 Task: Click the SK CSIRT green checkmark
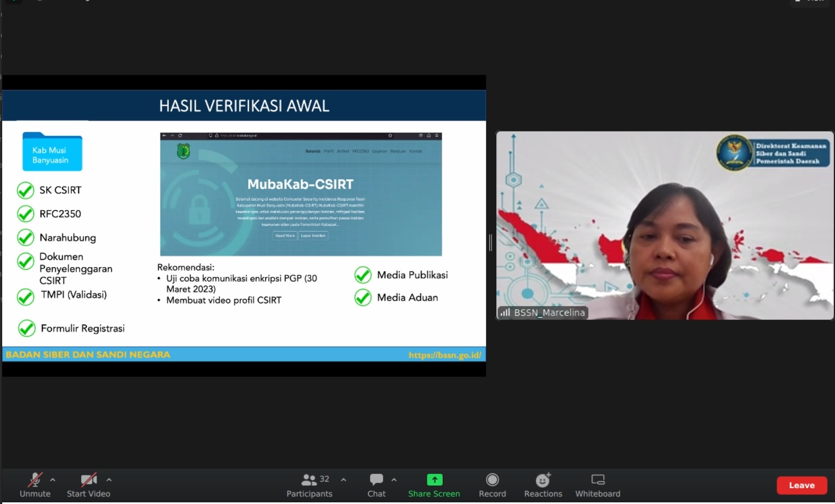[25, 190]
